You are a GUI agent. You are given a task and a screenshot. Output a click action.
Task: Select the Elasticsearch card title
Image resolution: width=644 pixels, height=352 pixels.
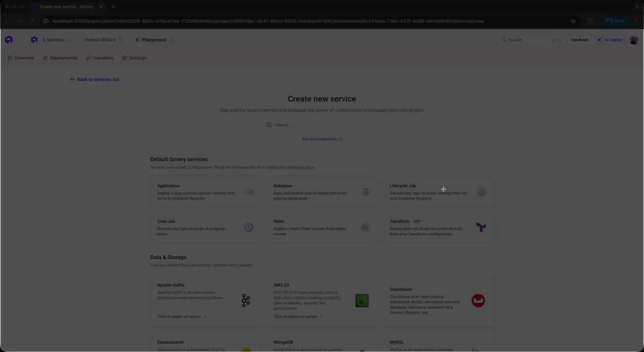(171, 342)
